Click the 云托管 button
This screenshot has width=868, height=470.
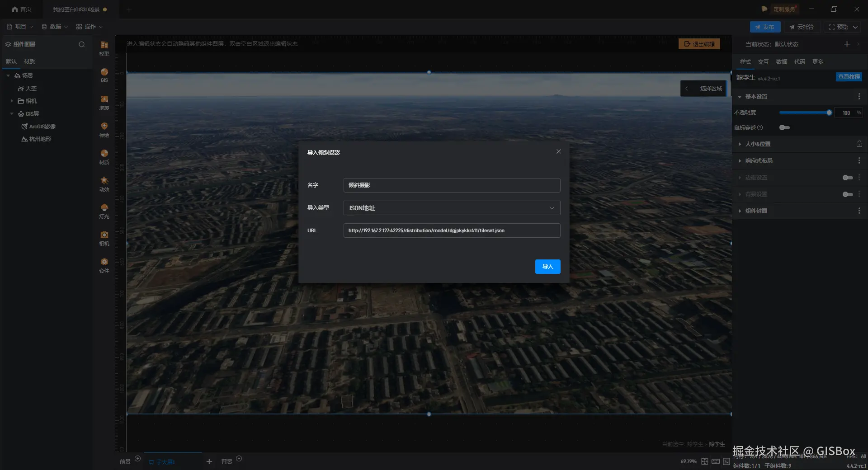point(802,27)
